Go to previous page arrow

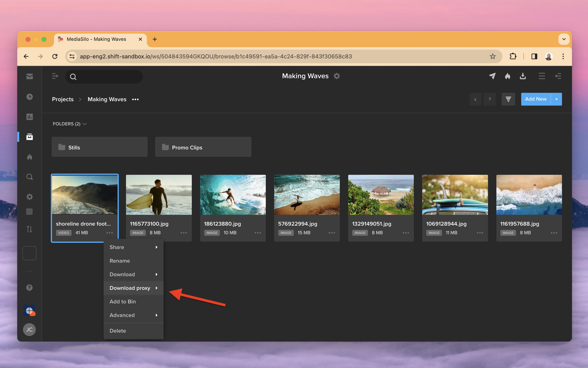point(475,99)
